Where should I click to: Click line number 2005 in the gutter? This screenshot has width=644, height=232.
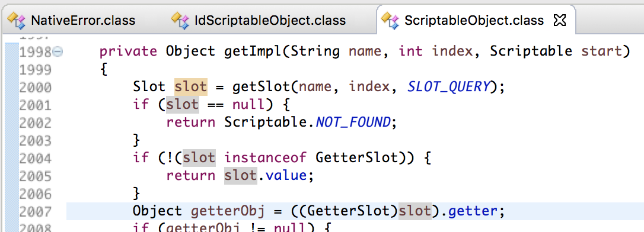tap(36, 176)
